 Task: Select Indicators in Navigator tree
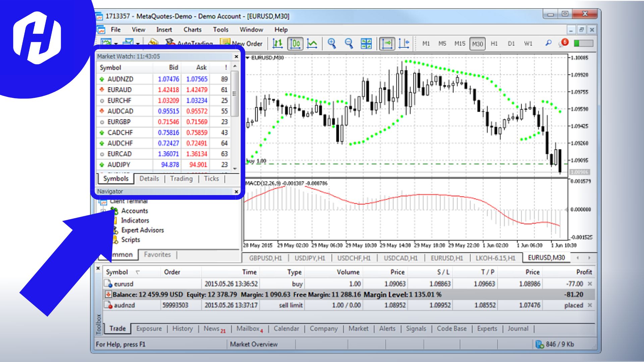pyautogui.click(x=135, y=221)
